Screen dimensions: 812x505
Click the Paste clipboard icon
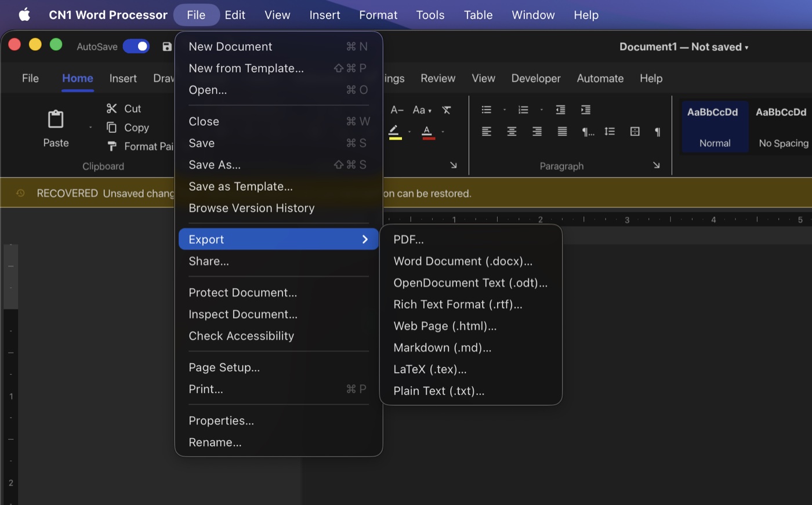56,119
